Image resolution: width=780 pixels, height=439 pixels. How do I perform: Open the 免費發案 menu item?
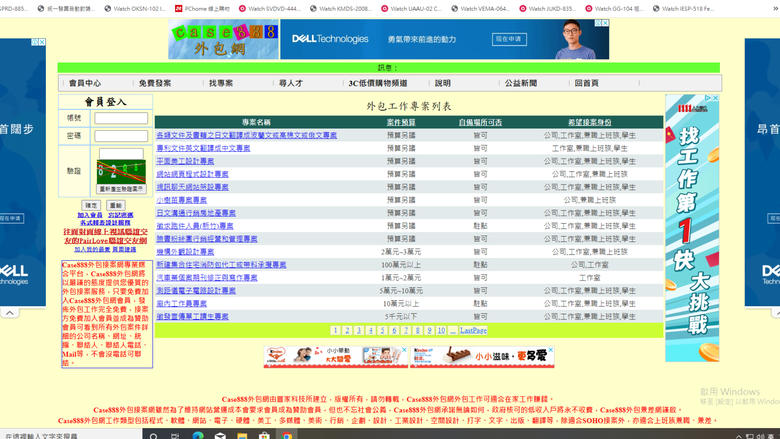(x=155, y=83)
